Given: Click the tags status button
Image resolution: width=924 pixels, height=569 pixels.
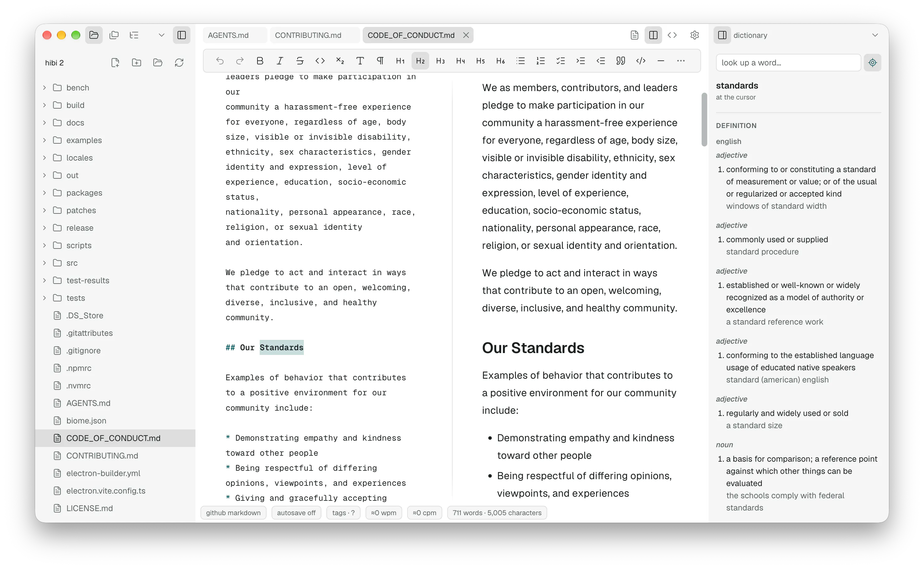Looking at the screenshot, I should pos(343,513).
